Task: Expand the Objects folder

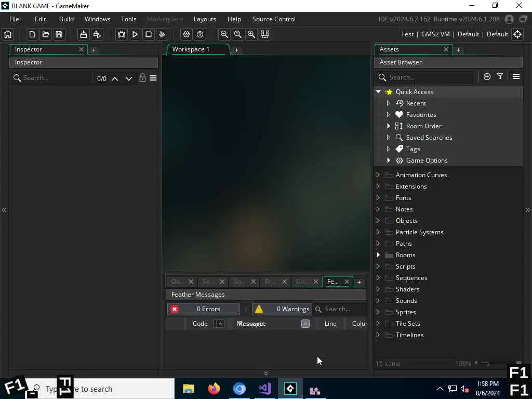Action: tap(378, 220)
